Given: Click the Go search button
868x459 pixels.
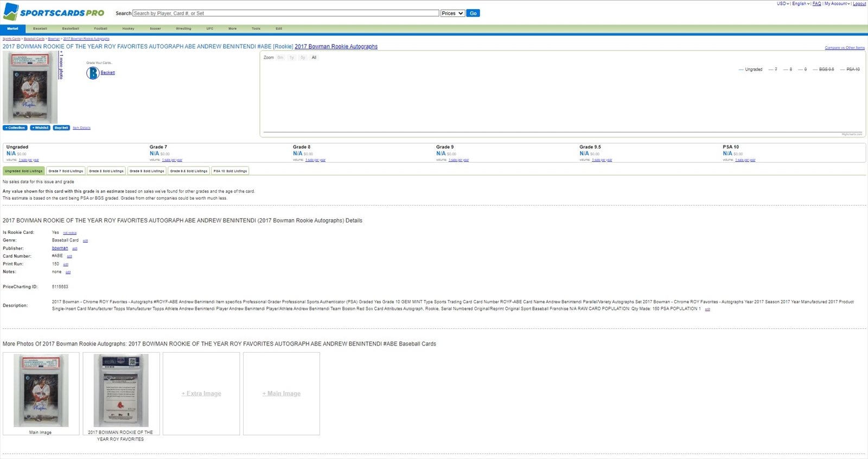Looking at the screenshot, I should 473,13.
